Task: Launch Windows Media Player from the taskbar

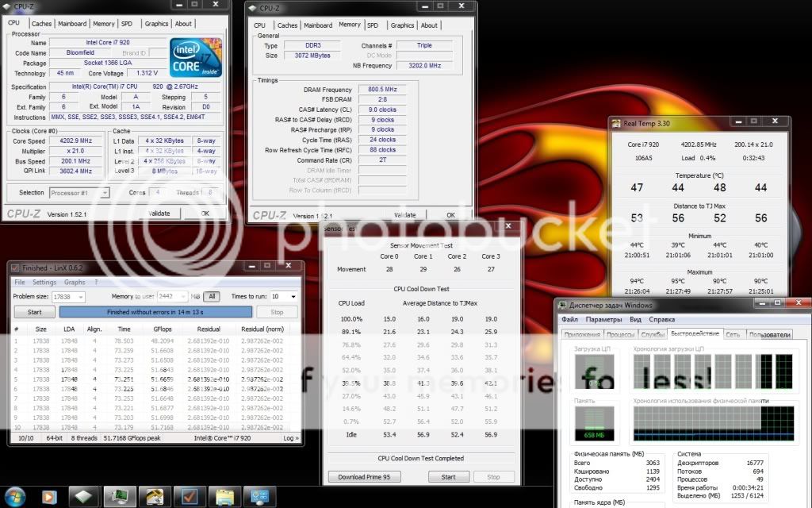Action: point(50,497)
